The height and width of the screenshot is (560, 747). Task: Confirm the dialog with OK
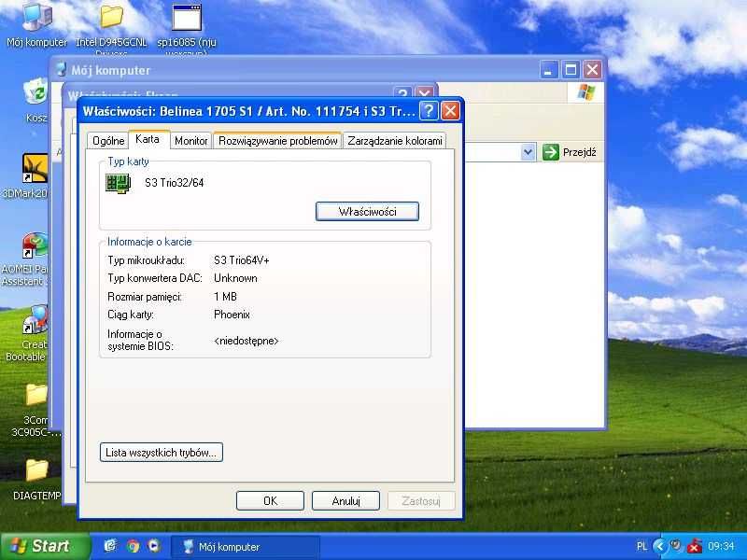270,501
